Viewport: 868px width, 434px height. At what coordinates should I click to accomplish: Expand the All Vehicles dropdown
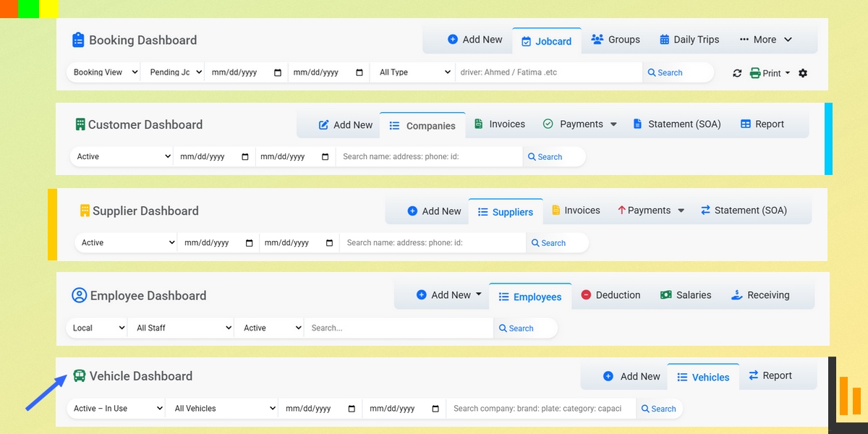tap(221, 408)
